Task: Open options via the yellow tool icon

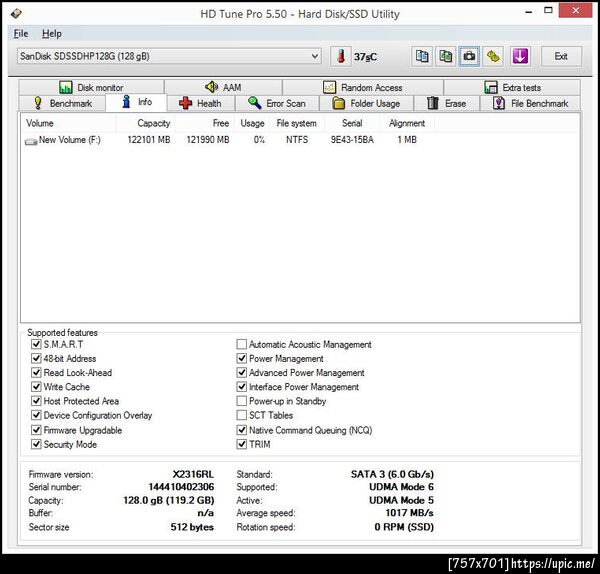Action: (493, 56)
